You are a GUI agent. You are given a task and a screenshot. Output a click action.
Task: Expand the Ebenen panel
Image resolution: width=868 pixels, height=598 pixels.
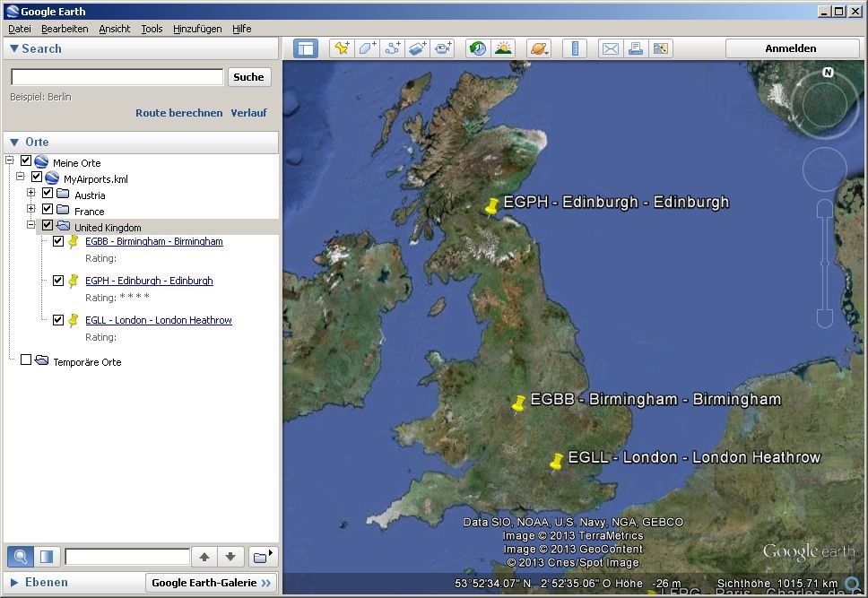[x=14, y=583]
